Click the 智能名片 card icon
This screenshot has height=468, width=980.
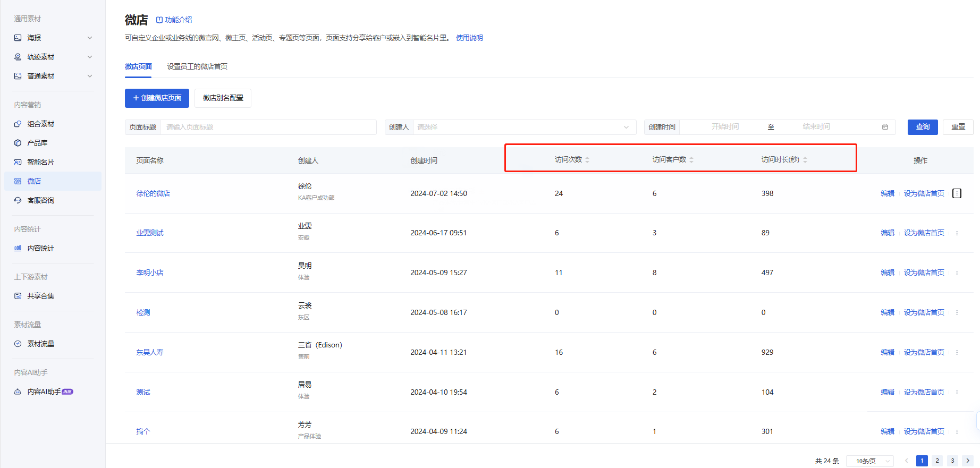point(18,162)
